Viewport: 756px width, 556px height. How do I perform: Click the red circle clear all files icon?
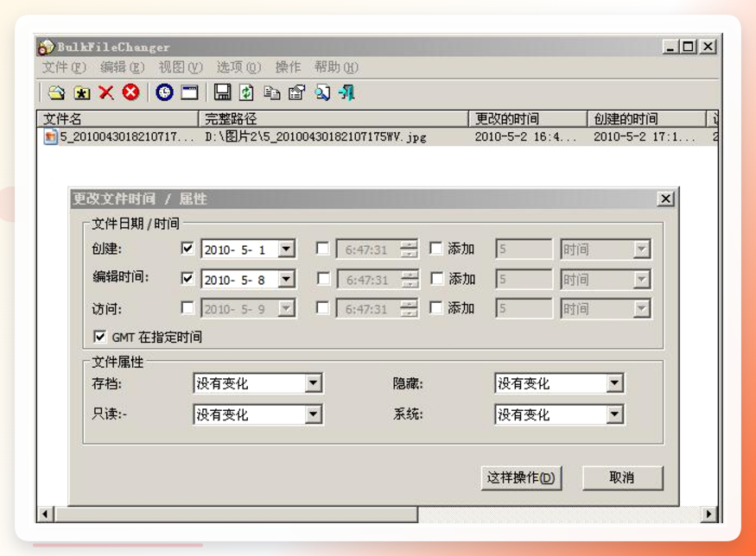[x=130, y=92]
